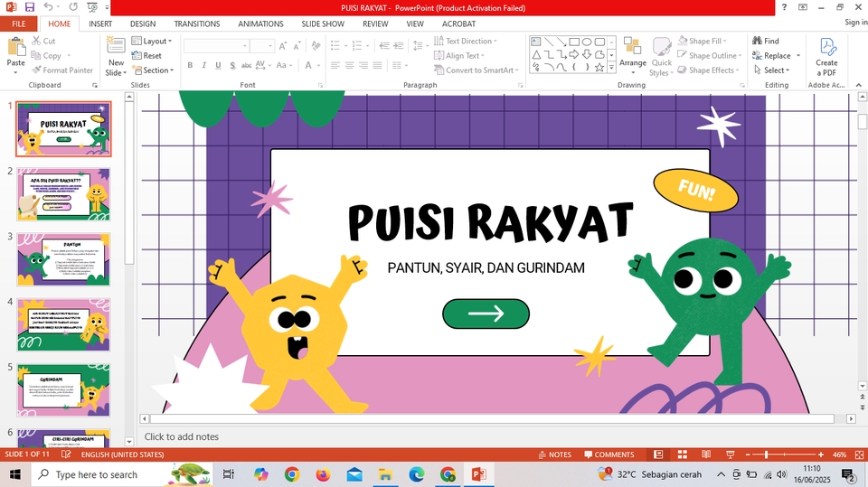This screenshot has width=868, height=487.
Task: Click PowerPoint Help question mark
Action: point(784,7)
